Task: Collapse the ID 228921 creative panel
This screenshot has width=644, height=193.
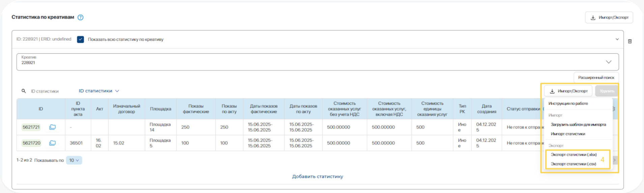Action: [617, 39]
